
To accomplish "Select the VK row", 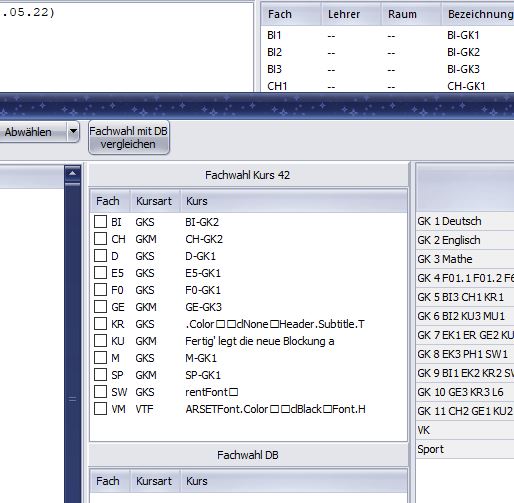I will (465, 430).
